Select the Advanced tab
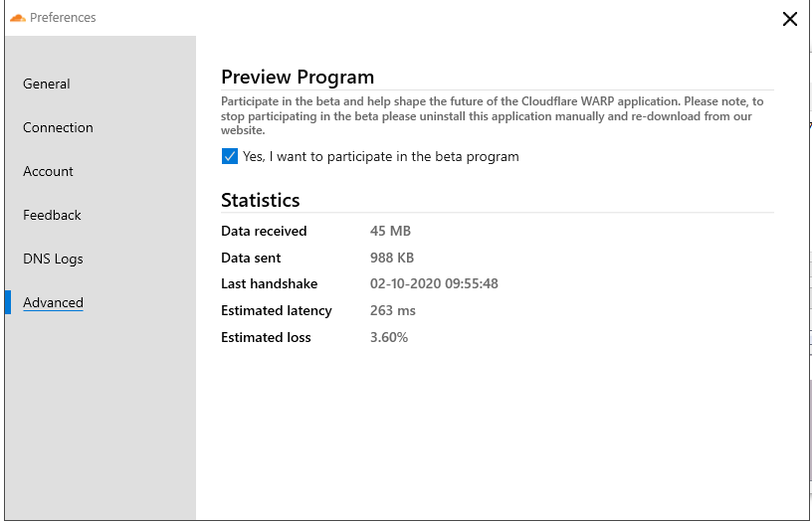Screen dimensions: 812x523 [53, 302]
